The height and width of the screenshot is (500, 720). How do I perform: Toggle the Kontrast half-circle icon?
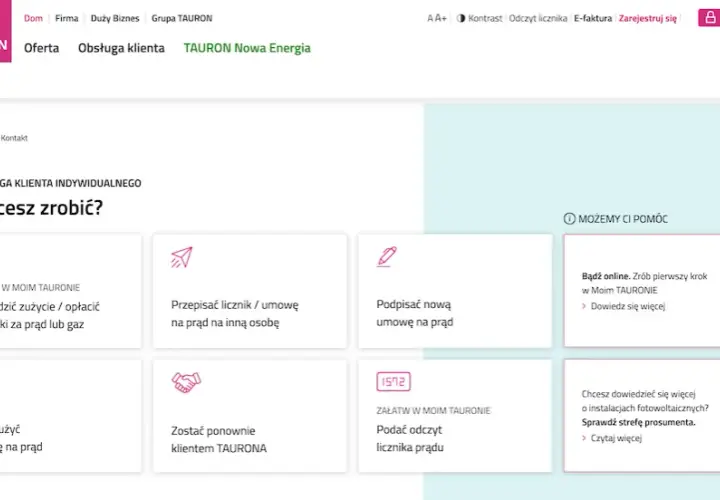pyautogui.click(x=461, y=18)
